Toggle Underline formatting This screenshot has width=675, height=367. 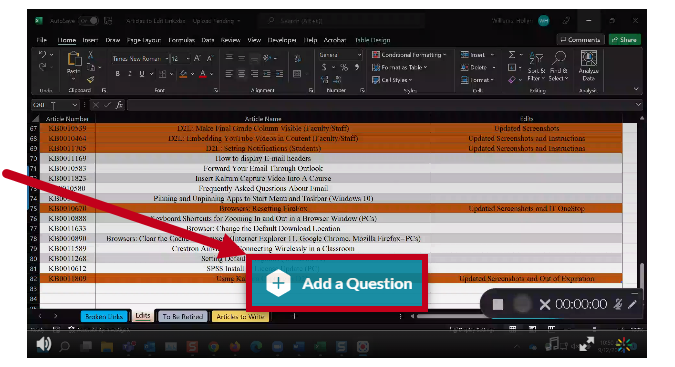click(x=142, y=74)
